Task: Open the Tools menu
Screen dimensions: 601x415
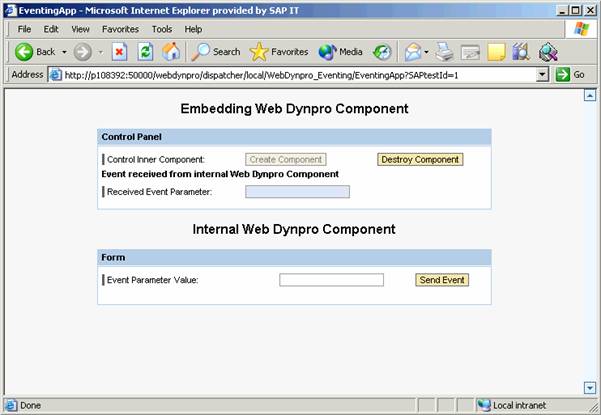Action: pos(163,29)
